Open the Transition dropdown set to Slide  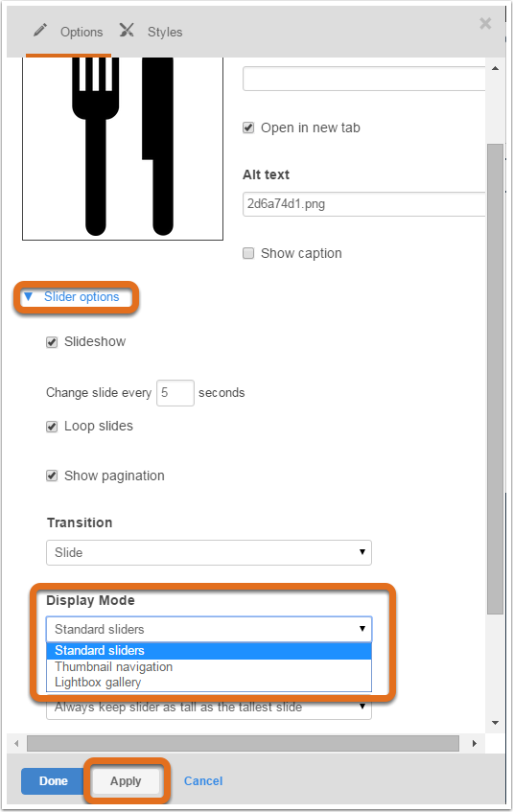[x=209, y=552]
